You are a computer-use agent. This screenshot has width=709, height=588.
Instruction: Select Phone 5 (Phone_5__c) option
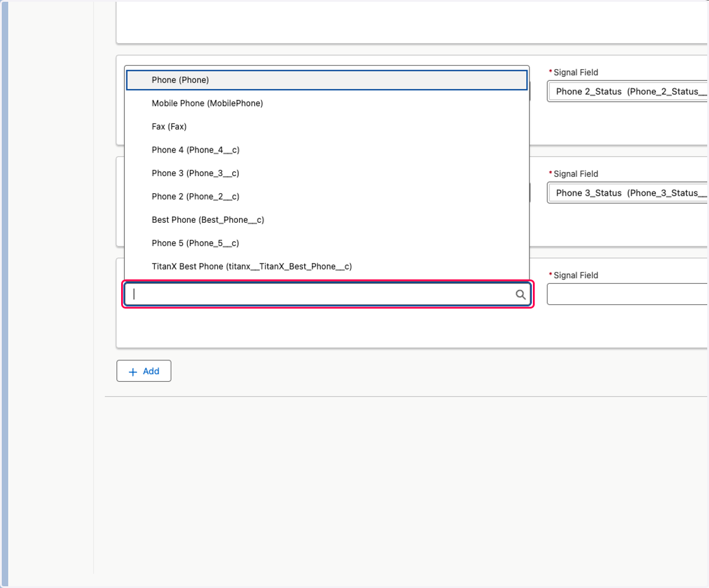click(327, 243)
